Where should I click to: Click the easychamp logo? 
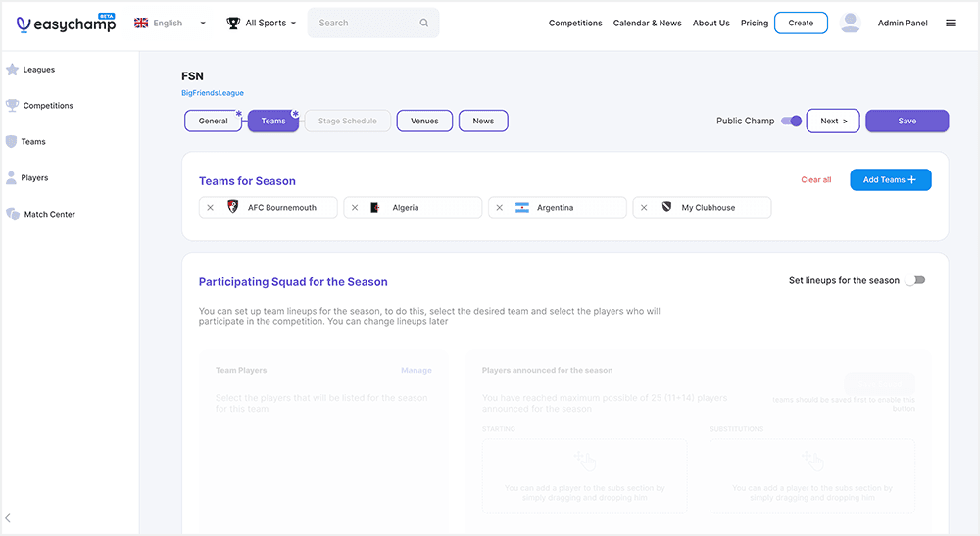click(x=67, y=24)
